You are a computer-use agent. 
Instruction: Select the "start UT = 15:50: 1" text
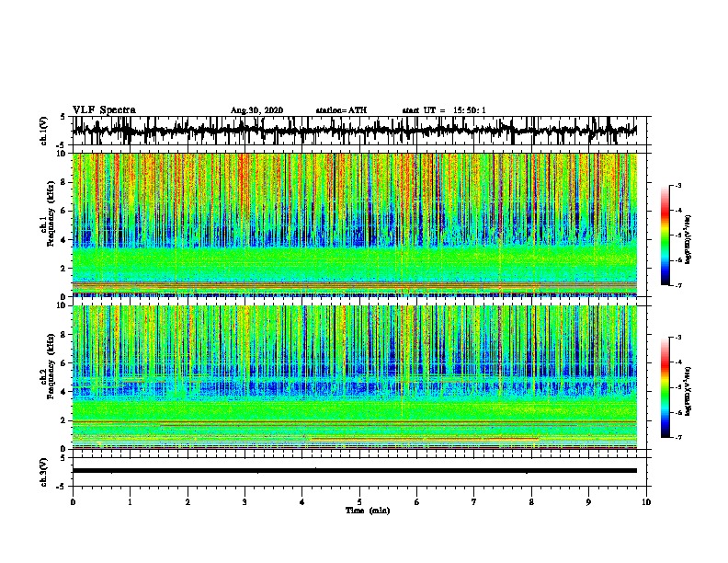tap(444, 110)
